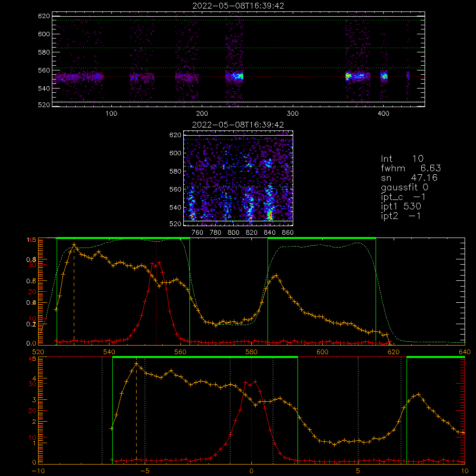Click the y-axis label 580 of top spectrogram
This screenshot has width=476, height=476.
coord(44,52)
